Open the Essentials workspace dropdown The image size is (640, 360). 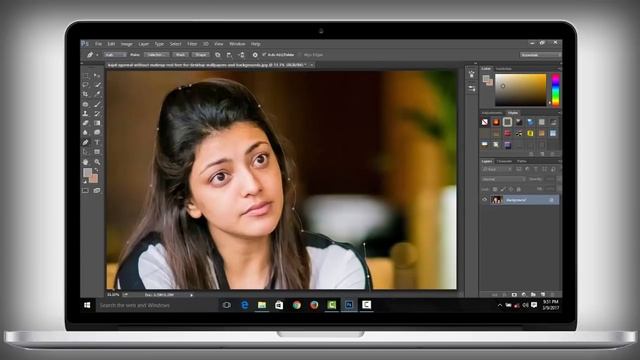(x=540, y=55)
